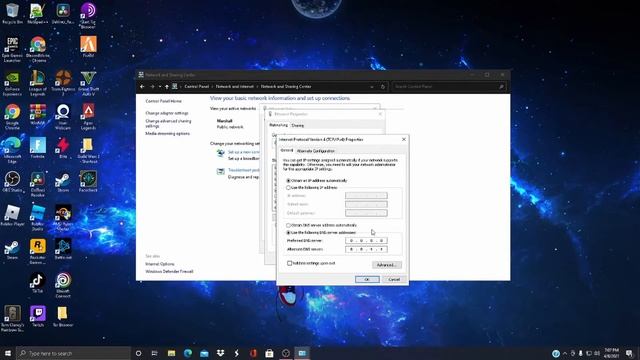This screenshot has height=360, width=640.
Task: Select TikTok desktop icon
Action: [x=38, y=282]
